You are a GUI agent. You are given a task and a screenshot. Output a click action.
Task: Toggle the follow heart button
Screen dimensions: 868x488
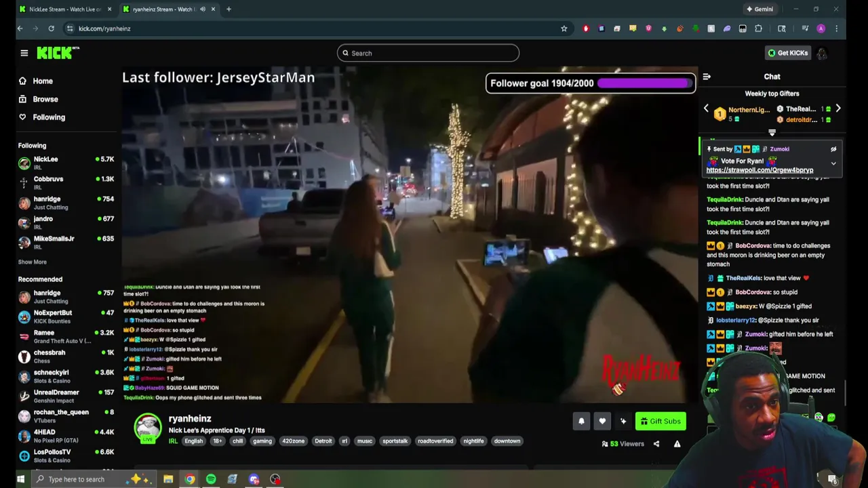click(x=602, y=421)
